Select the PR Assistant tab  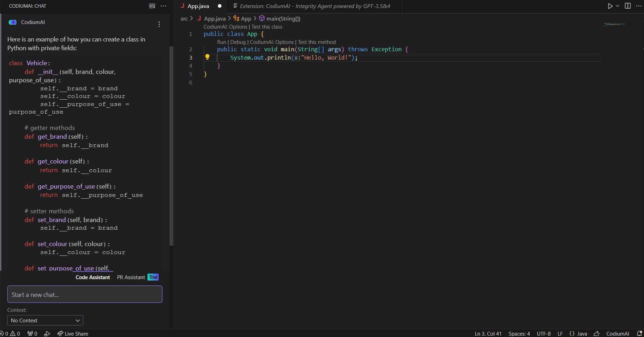pos(131,277)
